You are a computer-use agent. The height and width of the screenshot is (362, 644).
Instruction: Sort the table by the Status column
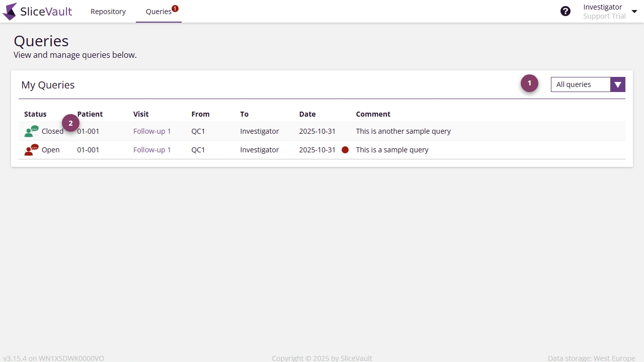click(35, 114)
